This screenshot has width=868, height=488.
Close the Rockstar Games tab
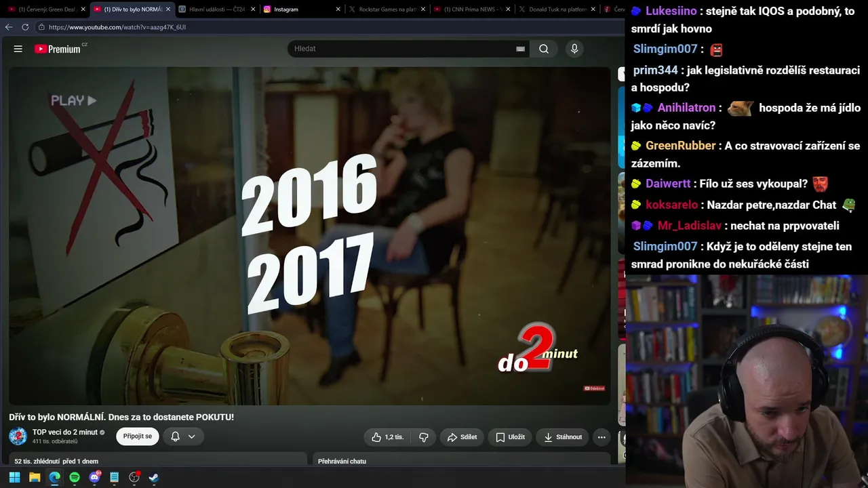(423, 9)
